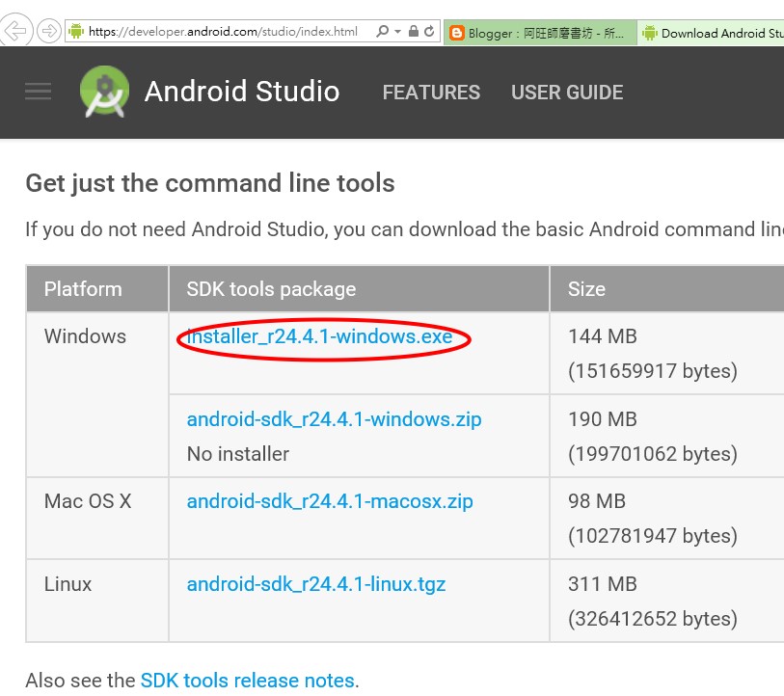Viewport: 784px width, 696px height.
Task: Download android-sdk_r24.4.1-macosx.zip
Action: [x=330, y=501]
